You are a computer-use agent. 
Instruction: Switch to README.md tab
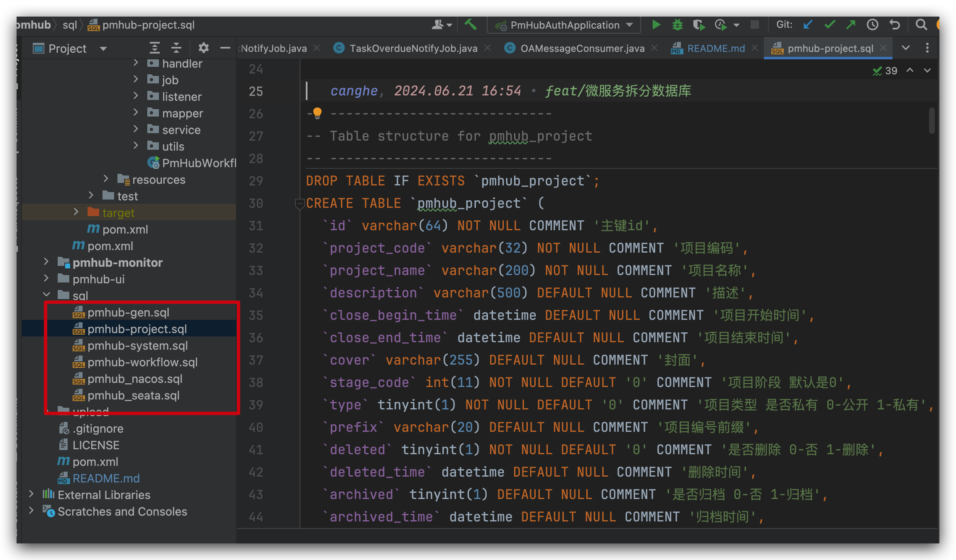click(x=716, y=49)
